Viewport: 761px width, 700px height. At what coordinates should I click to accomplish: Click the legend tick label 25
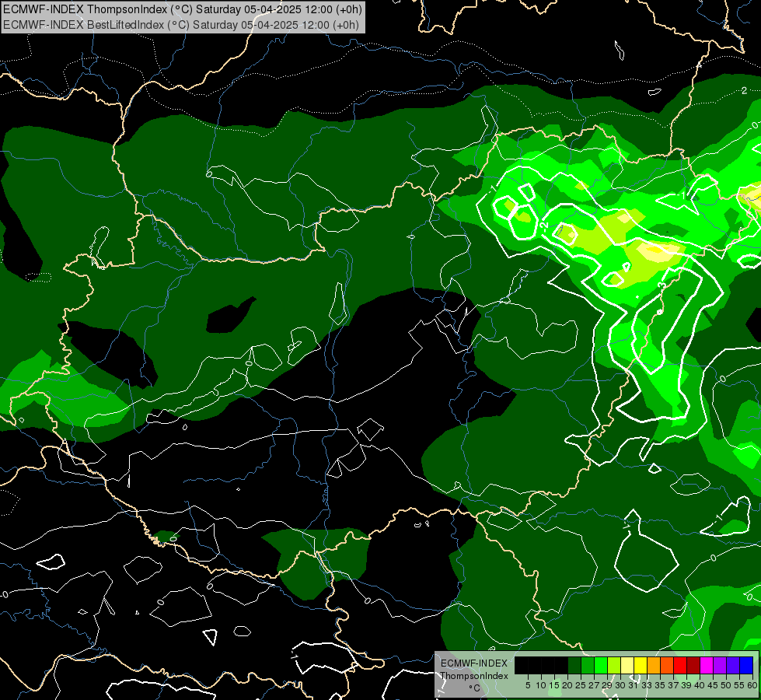point(581,685)
